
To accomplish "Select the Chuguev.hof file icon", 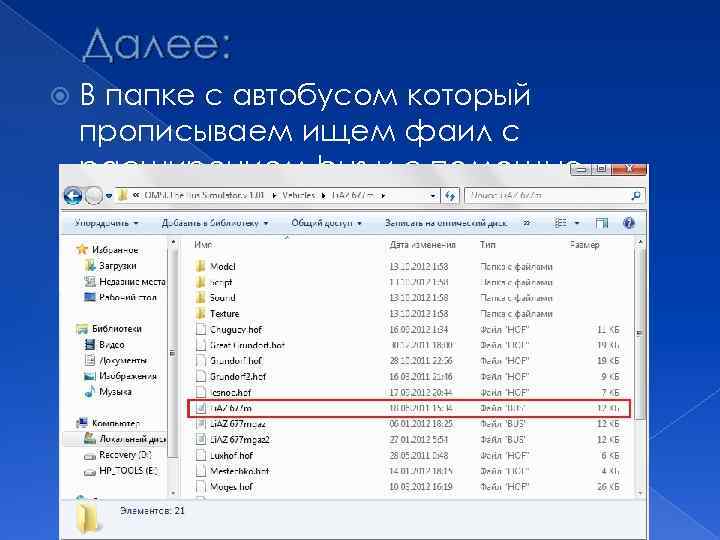I will 200,329.
